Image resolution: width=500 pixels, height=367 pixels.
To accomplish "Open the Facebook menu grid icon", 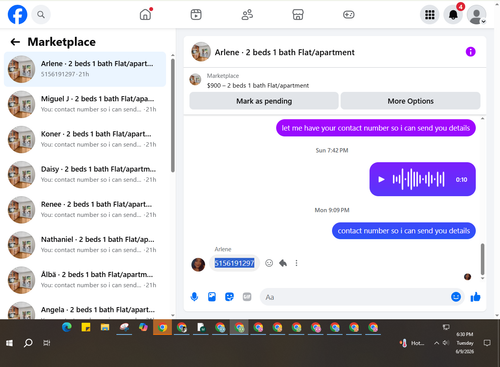I will pos(430,15).
